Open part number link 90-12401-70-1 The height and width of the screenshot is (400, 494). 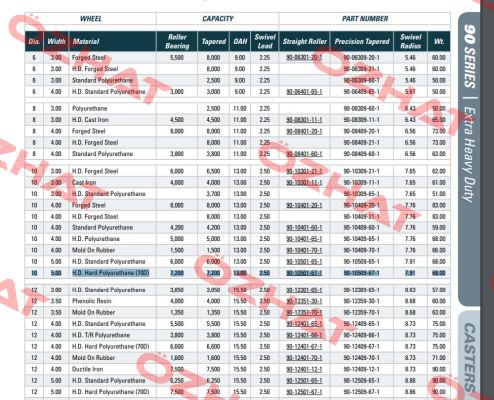pos(304,358)
